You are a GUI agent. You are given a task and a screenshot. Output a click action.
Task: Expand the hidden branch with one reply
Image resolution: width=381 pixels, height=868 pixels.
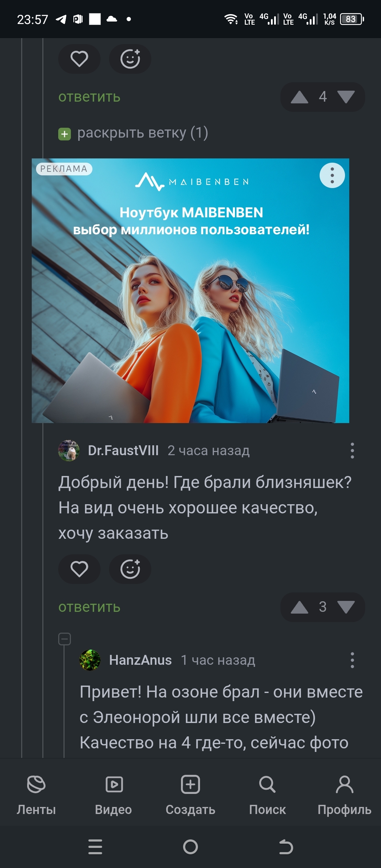[133, 133]
